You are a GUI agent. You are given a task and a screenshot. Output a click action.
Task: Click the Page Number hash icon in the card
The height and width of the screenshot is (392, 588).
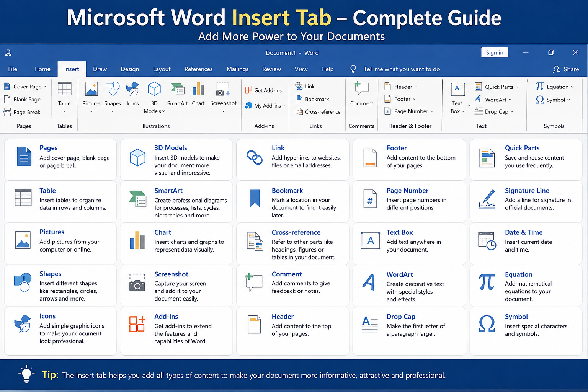coord(370,199)
